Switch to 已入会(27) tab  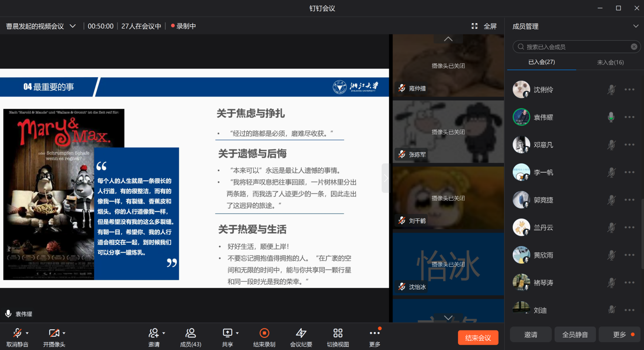coord(541,62)
